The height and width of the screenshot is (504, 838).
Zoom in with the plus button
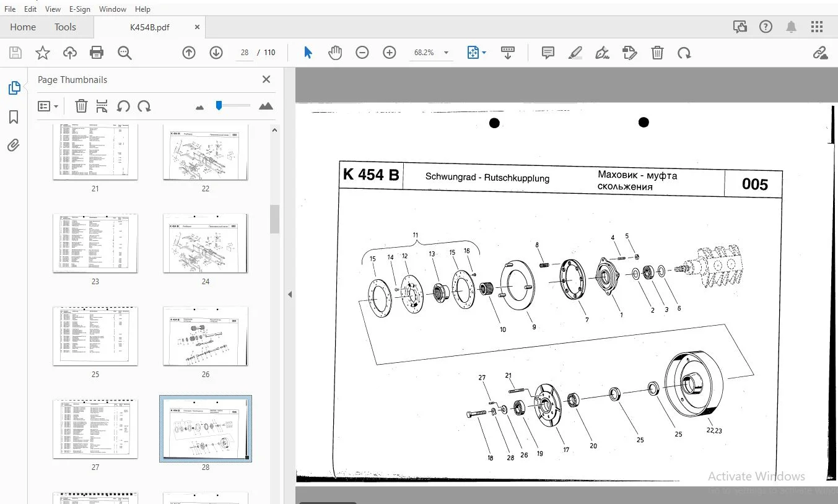[x=390, y=53]
